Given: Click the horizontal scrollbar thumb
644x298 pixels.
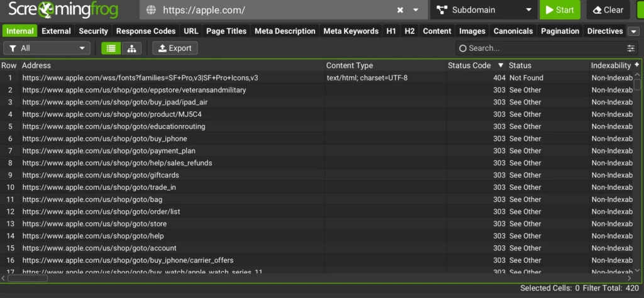Looking at the screenshot, I should [28, 279].
